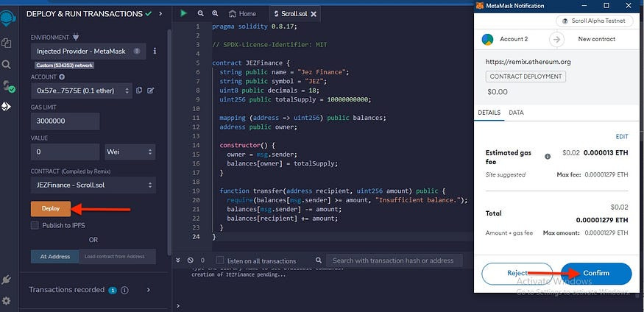Screen dimensions: 644x312
Task: Open Deploy & Run sidebar icon
Action: tap(6, 107)
